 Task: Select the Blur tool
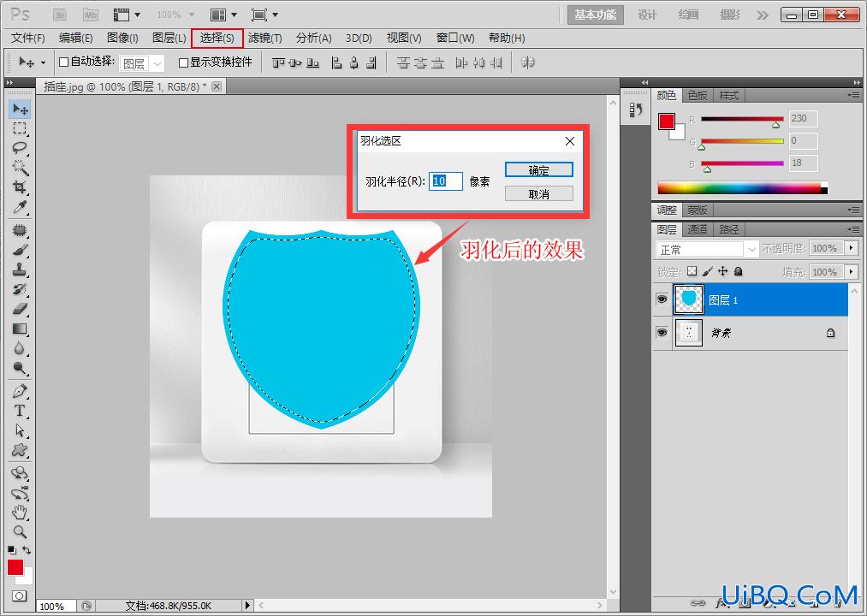point(20,348)
